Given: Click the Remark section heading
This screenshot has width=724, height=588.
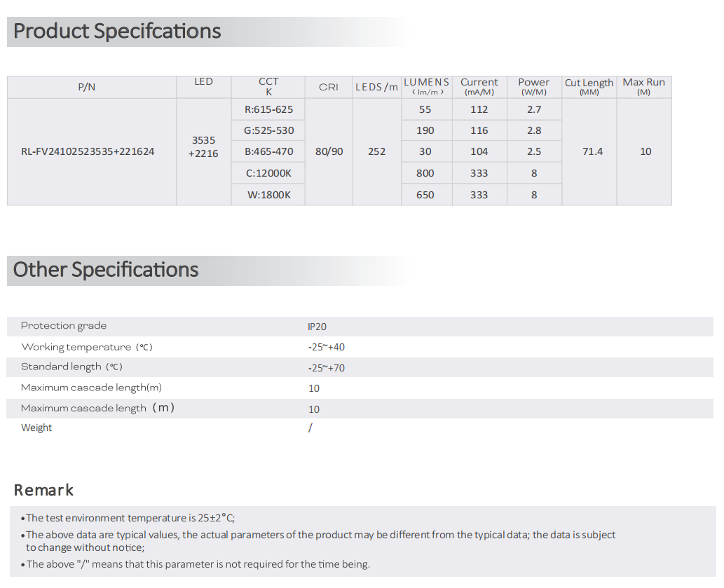Looking at the screenshot, I should [x=43, y=490].
